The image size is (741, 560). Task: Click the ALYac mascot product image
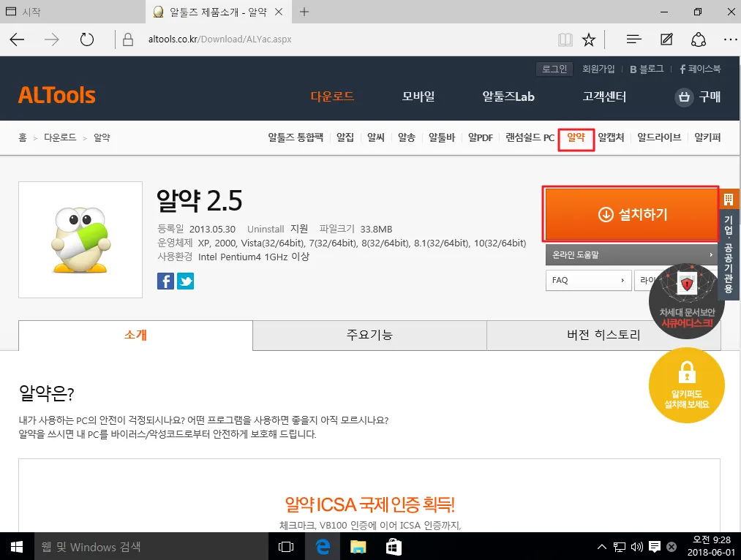coord(80,240)
